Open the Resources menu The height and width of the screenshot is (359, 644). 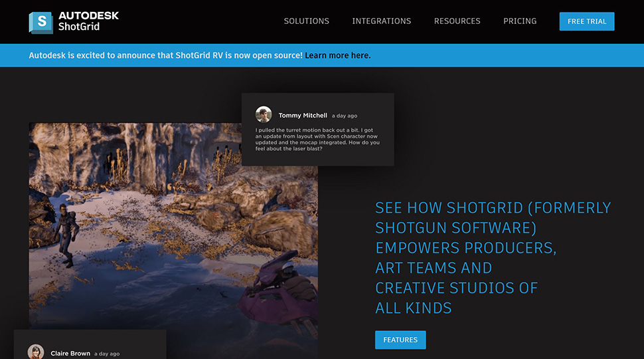457,21
